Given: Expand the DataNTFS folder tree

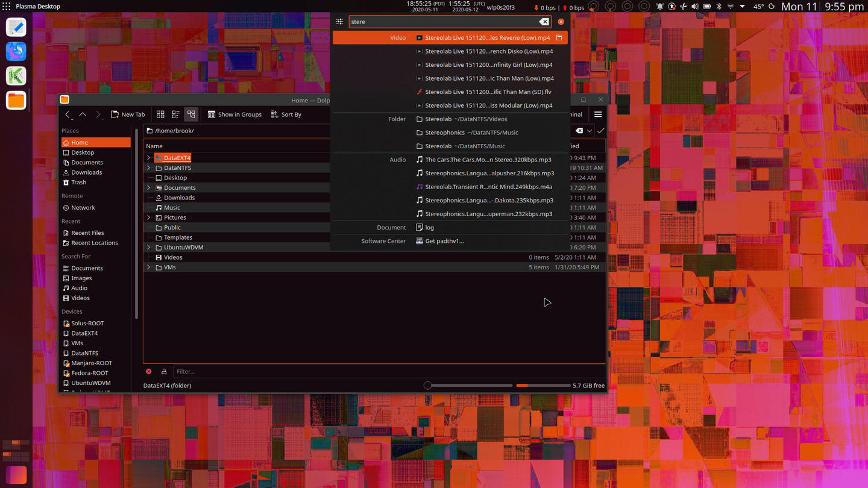Looking at the screenshot, I should coord(149,167).
